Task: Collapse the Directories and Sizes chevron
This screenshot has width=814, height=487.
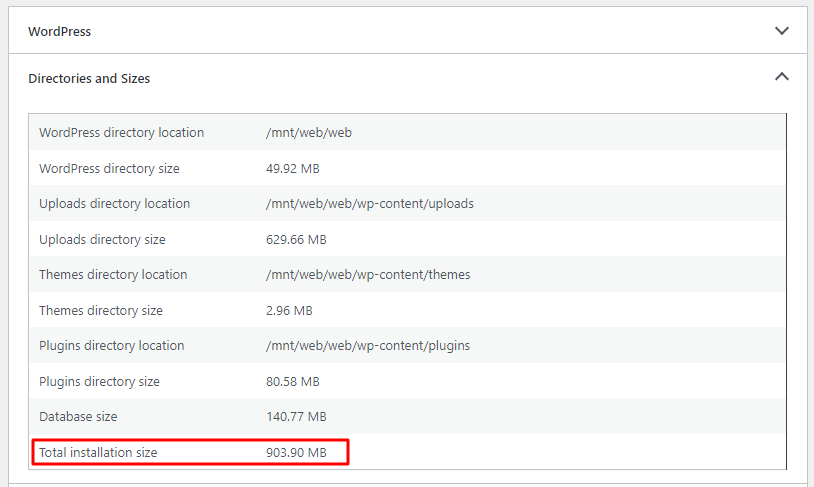Action: tap(782, 77)
